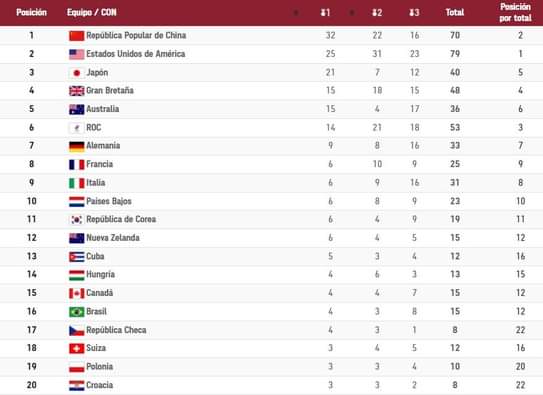Click the China flag icon
The width and height of the screenshot is (543, 395).
point(77,36)
